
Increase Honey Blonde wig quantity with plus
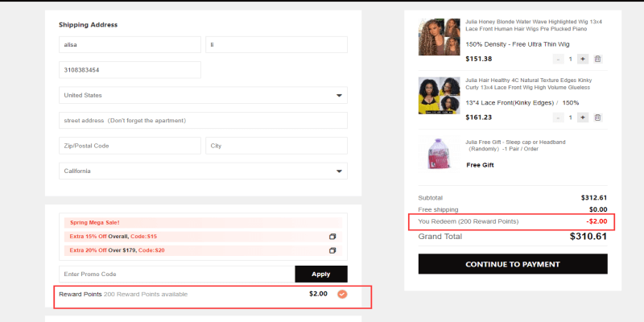coord(582,59)
